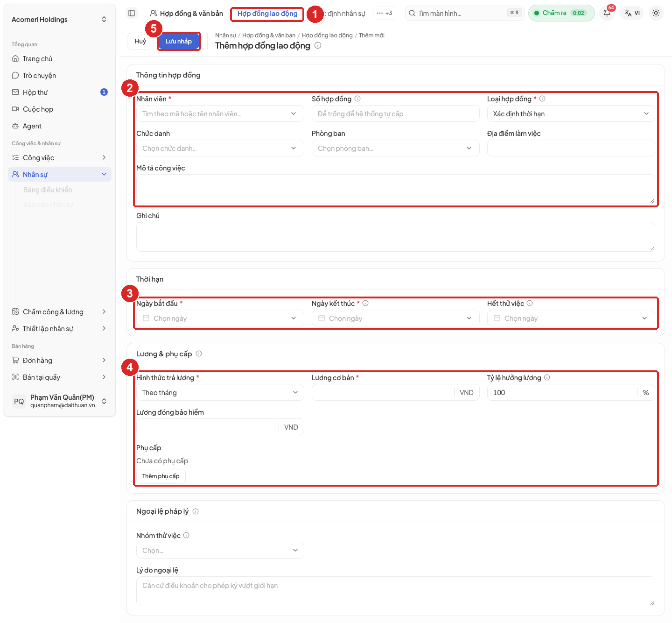Screen dimensions: 672x623
Task: Open Trang chủ from the sidebar
Action: coord(60,59)
